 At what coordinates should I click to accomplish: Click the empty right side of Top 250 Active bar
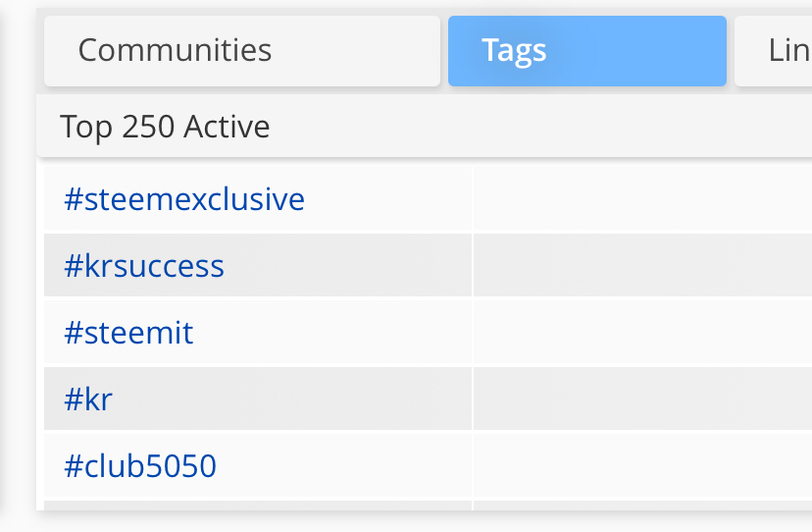pos(588,127)
